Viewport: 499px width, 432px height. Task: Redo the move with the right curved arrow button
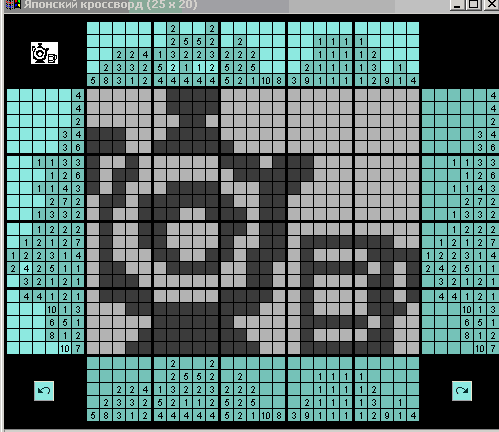pos(462,391)
